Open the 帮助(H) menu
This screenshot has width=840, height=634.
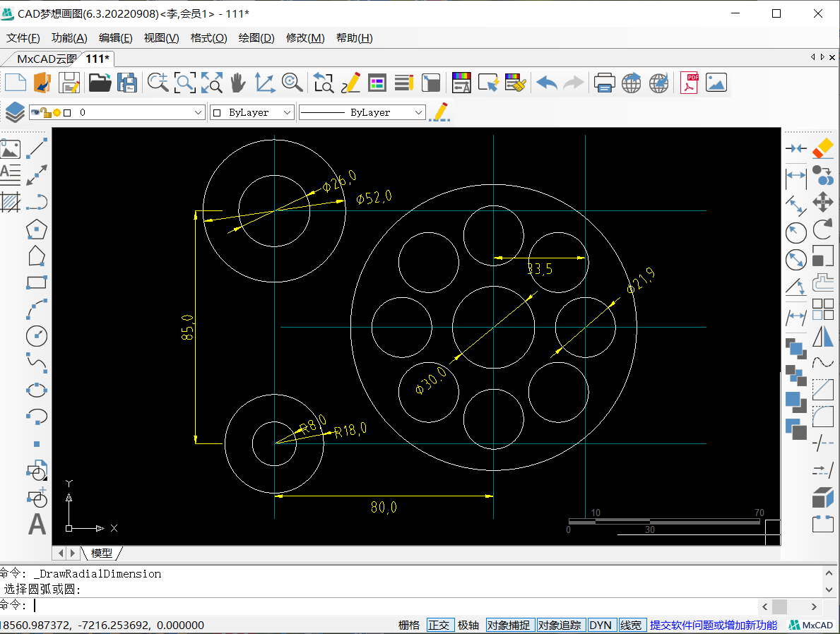pyautogui.click(x=355, y=38)
